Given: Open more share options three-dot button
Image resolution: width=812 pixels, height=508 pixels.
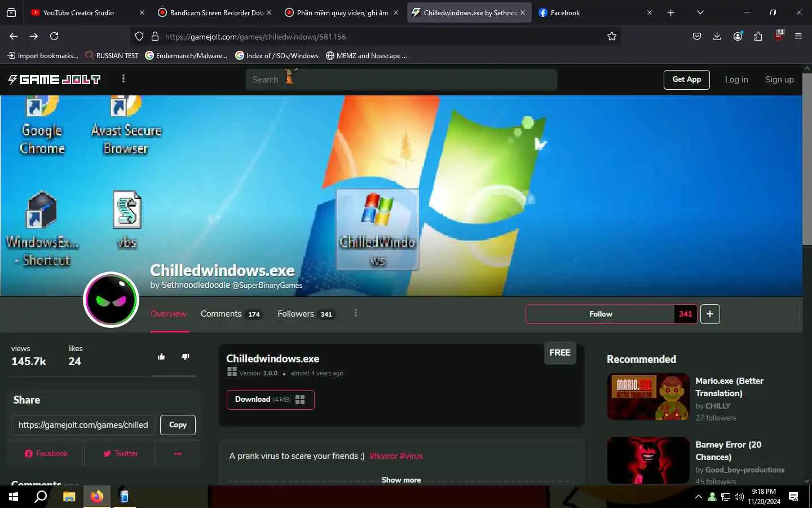Looking at the screenshot, I should tap(178, 454).
